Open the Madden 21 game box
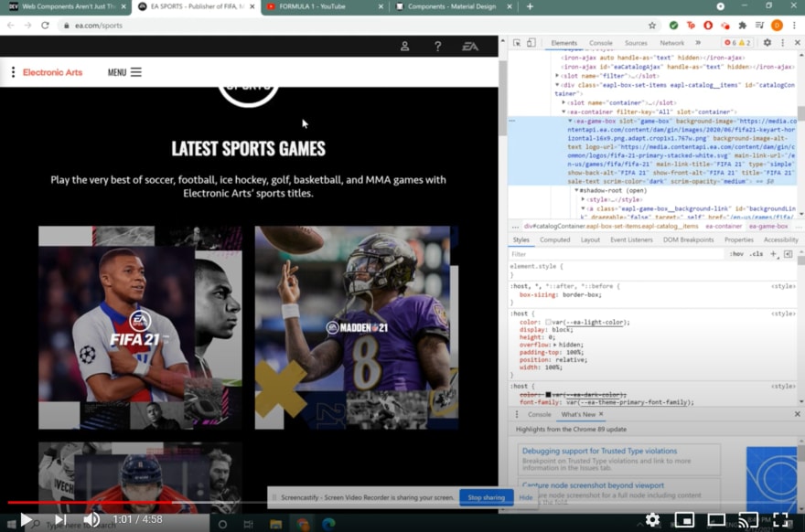Viewport: 805px width, 532px height. pyautogui.click(x=356, y=327)
